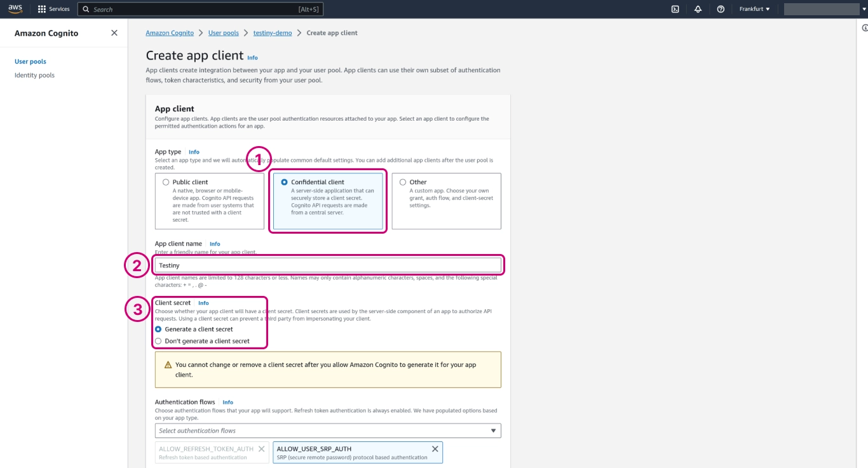Go to User pools in sidebar
Screen dimensions: 868x468
point(31,62)
